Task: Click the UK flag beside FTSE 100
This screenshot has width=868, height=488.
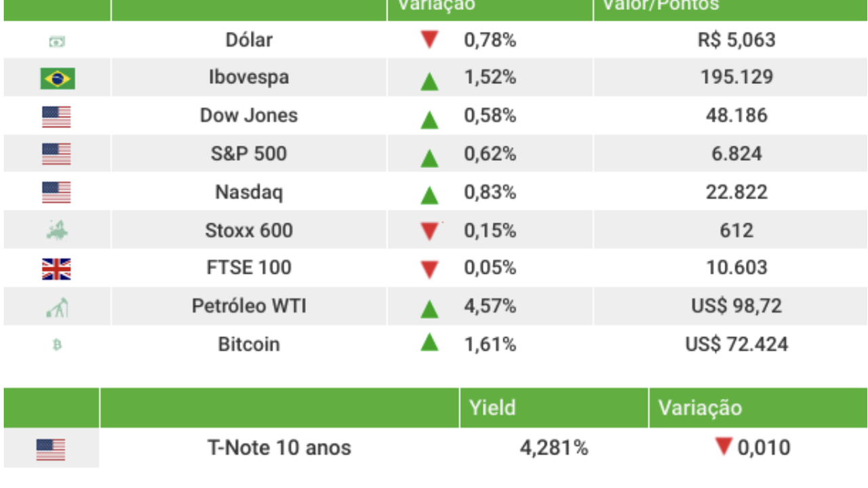Action: click(56, 269)
